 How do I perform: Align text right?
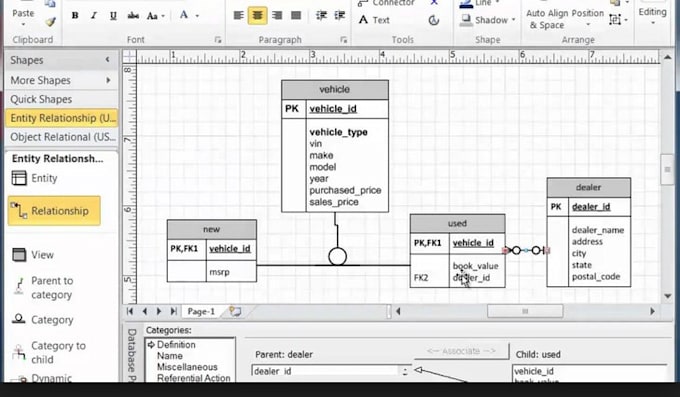click(x=277, y=16)
